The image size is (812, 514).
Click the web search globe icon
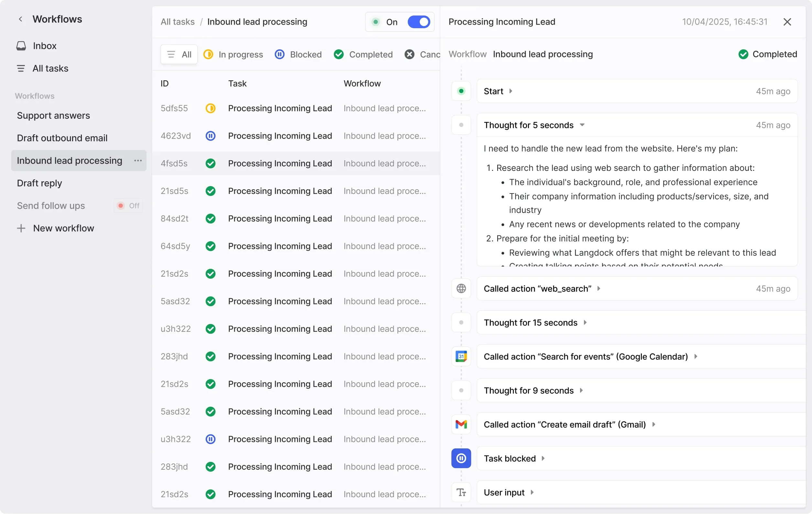coord(461,288)
